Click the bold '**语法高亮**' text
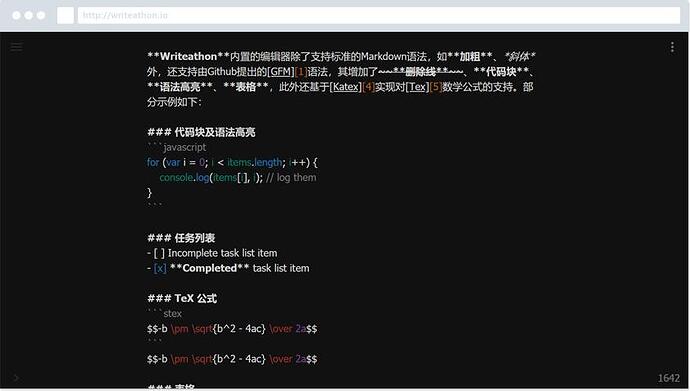The width and height of the screenshot is (690, 391). click(180, 87)
